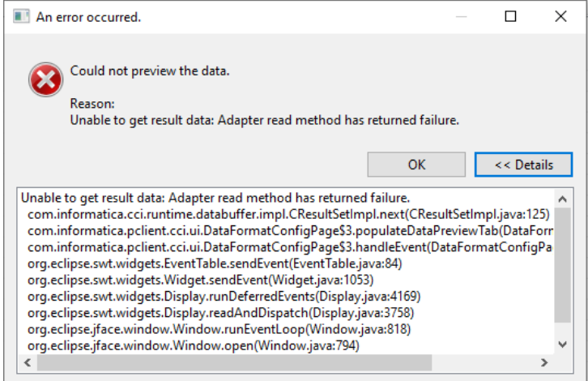This screenshot has width=588, height=381.
Task: Open the window icon in title bar
Action: [x=21, y=17]
